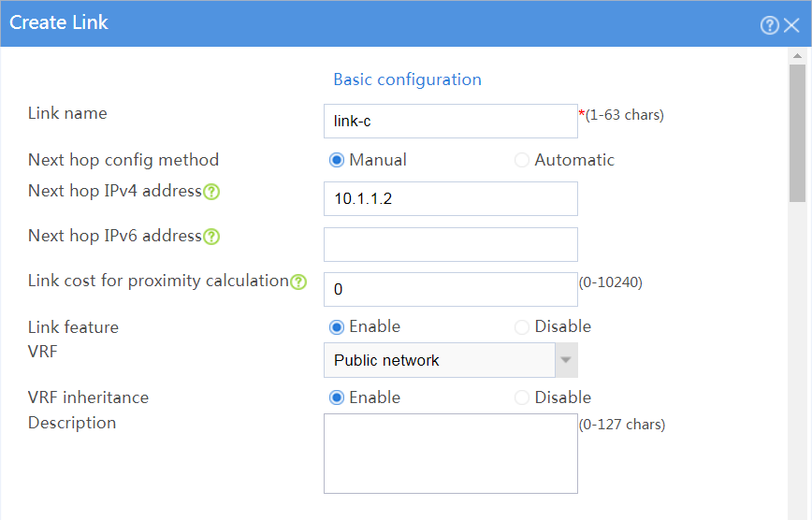Click the Link name input field
812x520 pixels.
[451, 122]
